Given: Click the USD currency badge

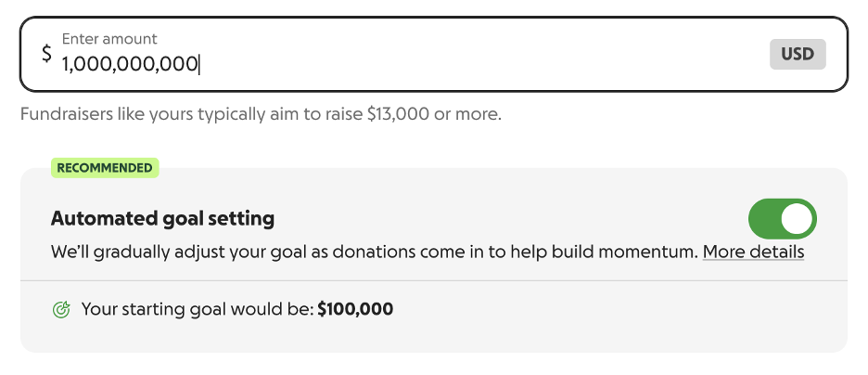Looking at the screenshot, I should click(797, 54).
